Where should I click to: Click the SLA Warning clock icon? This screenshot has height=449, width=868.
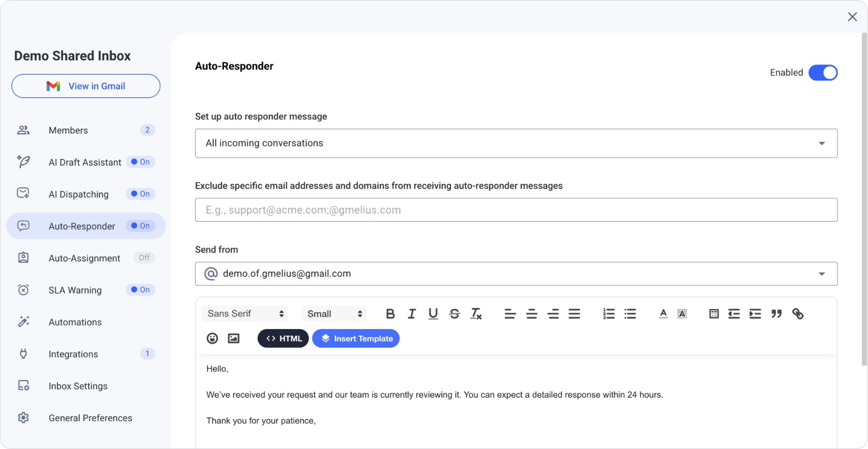[x=24, y=290]
